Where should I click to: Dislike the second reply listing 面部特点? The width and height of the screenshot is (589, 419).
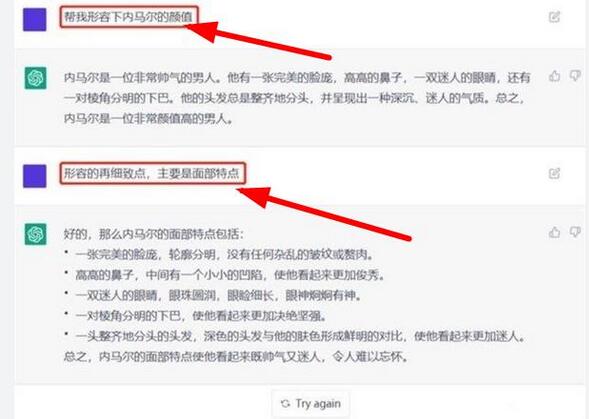(575, 232)
